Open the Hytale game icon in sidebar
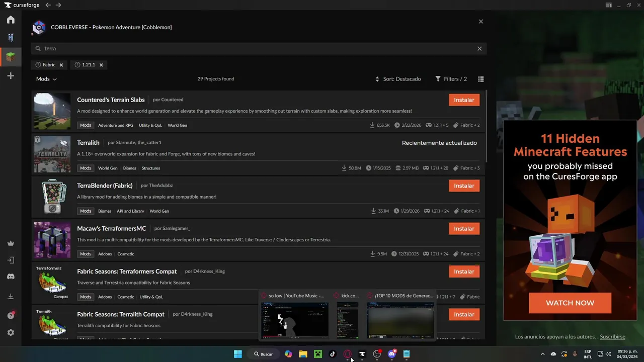Viewport: 644px width, 362px height. click(x=11, y=38)
